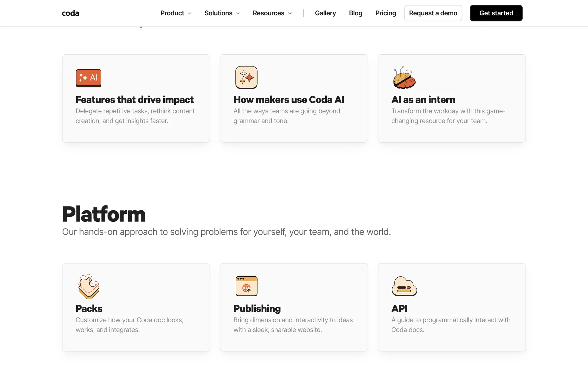
Task: Select the API guide heading
Action: tap(399, 309)
